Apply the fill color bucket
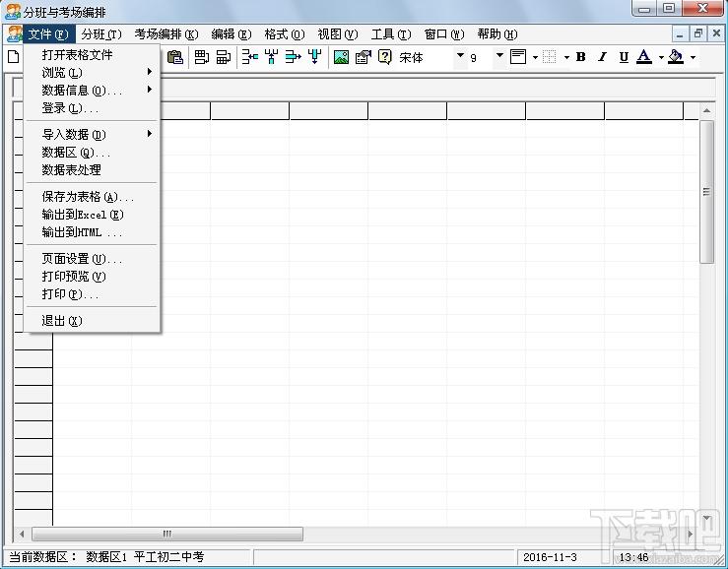Viewport: 728px width, 569px height. coord(676,57)
